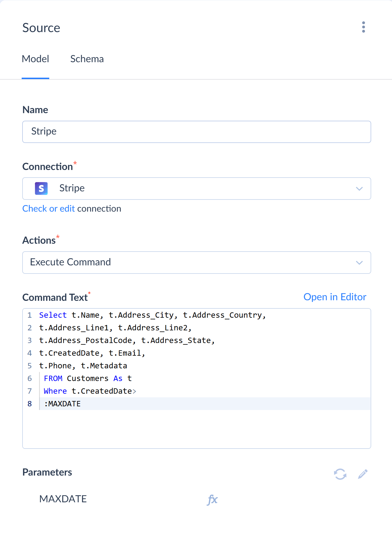This screenshot has width=392, height=549.
Task: Click the FROM Customers line in editor
Action: 88,378
